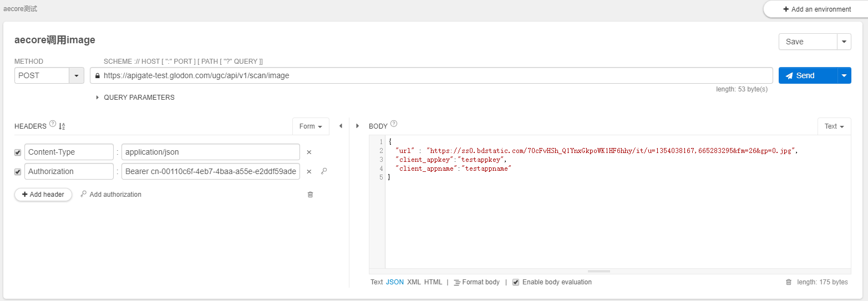Select the HTML body format tab
This screenshot has height=301, width=868.
(433, 282)
